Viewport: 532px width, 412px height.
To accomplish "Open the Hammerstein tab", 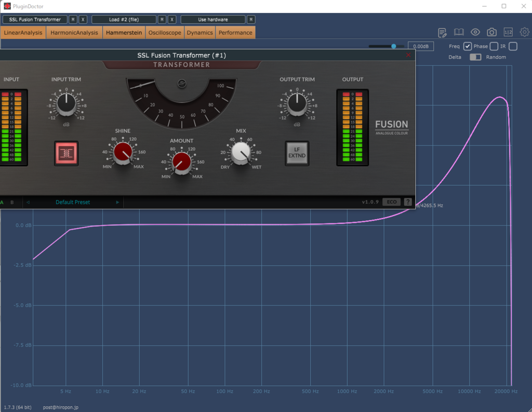I will point(124,33).
